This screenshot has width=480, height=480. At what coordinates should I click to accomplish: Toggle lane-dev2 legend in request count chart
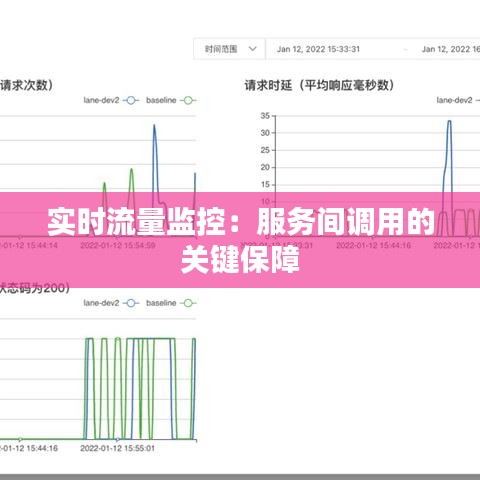click(x=111, y=100)
